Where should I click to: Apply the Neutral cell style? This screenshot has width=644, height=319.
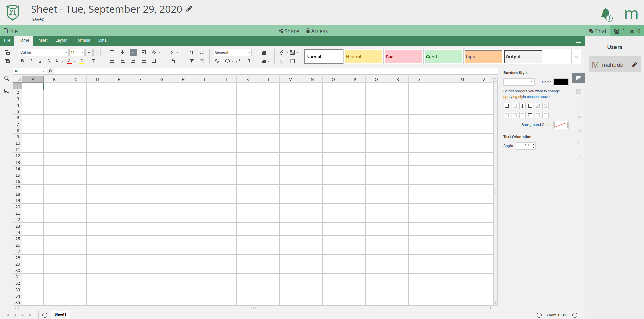click(x=363, y=57)
